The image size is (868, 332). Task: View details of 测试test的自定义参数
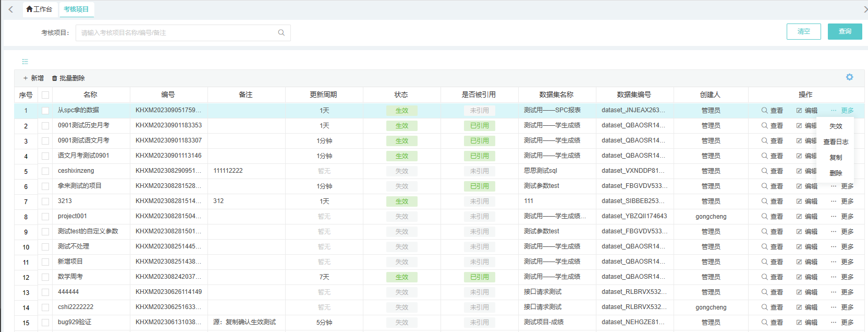coord(772,232)
